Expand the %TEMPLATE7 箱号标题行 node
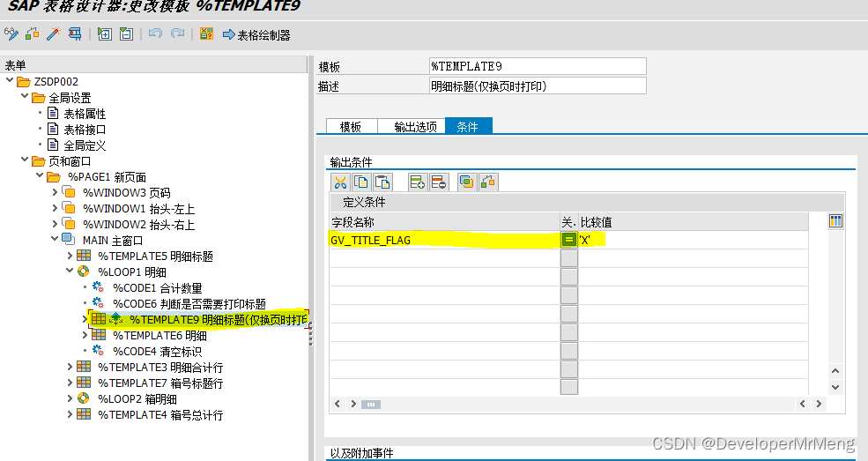The width and height of the screenshot is (868, 461). (70, 383)
